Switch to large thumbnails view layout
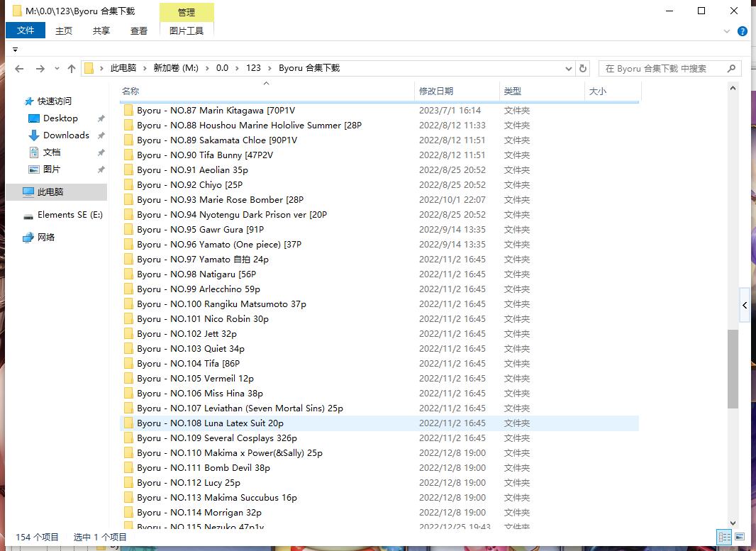The width and height of the screenshot is (756, 551). [739, 537]
